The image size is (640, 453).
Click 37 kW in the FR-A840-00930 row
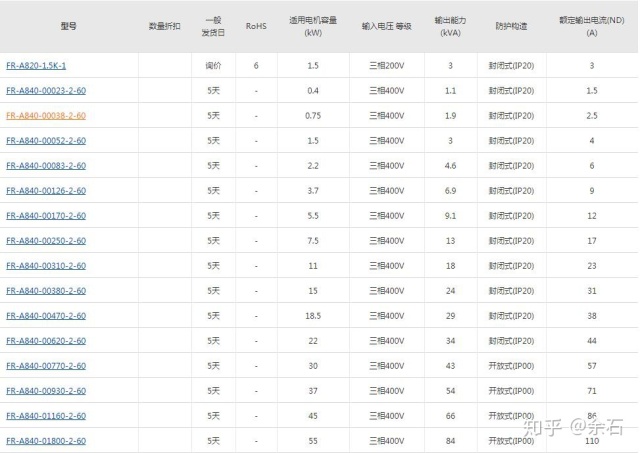(313, 391)
